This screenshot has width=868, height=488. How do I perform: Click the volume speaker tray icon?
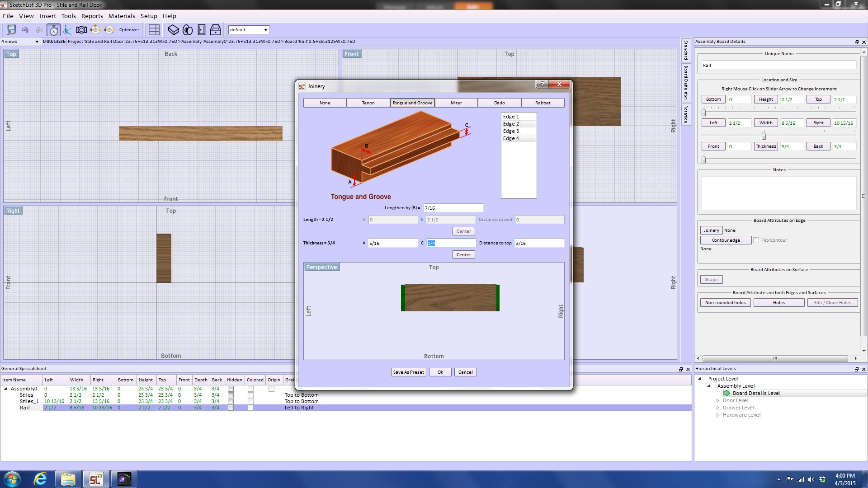(811, 479)
